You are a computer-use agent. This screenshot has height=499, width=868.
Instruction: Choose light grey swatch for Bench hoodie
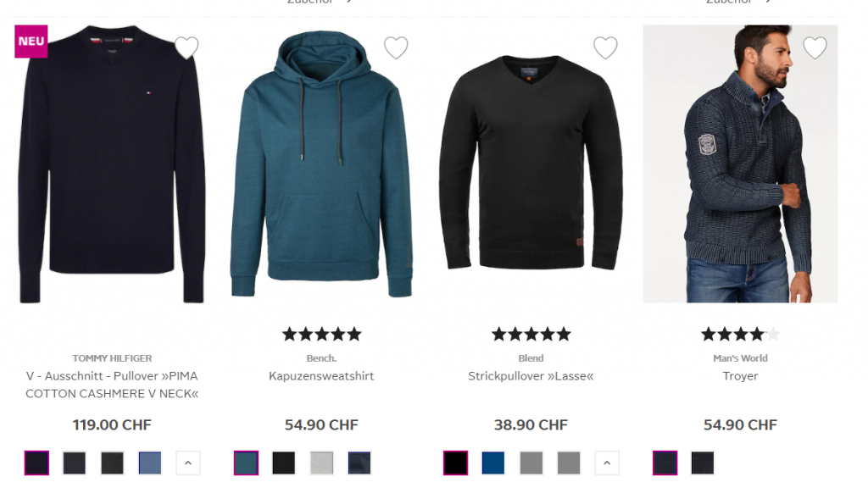pos(321,463)
